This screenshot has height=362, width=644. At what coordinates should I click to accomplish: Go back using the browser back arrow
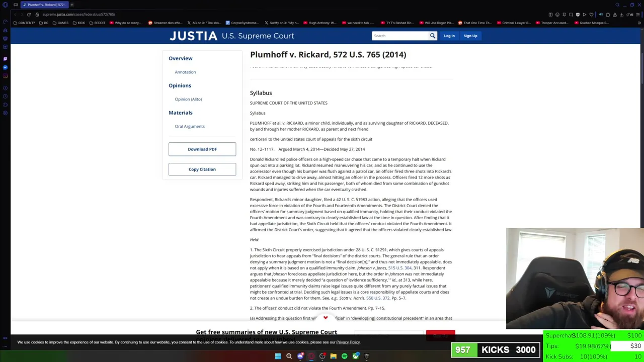point(15,15)
